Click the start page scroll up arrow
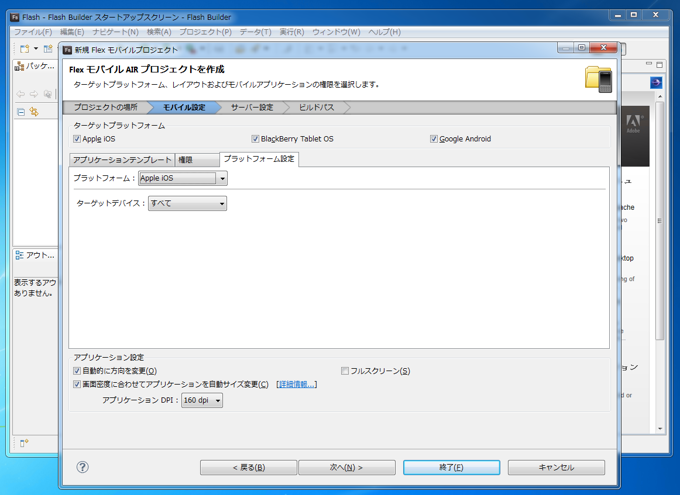Image resolution: width=680 pixels, height=495 pixels. [x=660, y=96]
